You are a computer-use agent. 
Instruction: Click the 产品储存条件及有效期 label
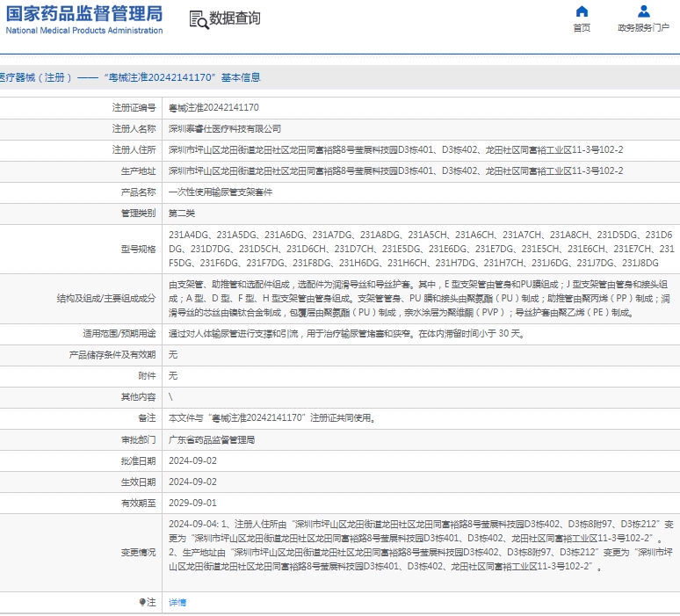[x=112, y=355]
